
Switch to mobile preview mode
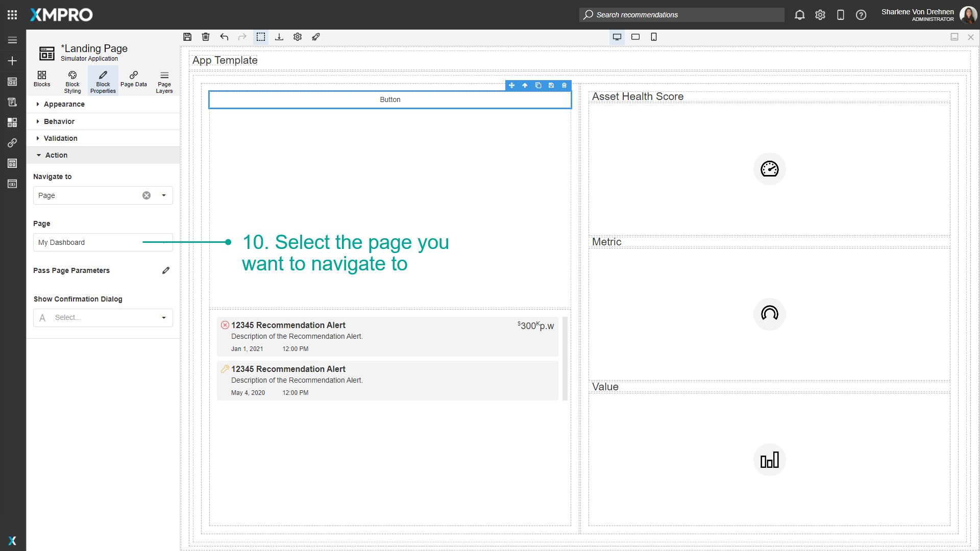[654, 37]
